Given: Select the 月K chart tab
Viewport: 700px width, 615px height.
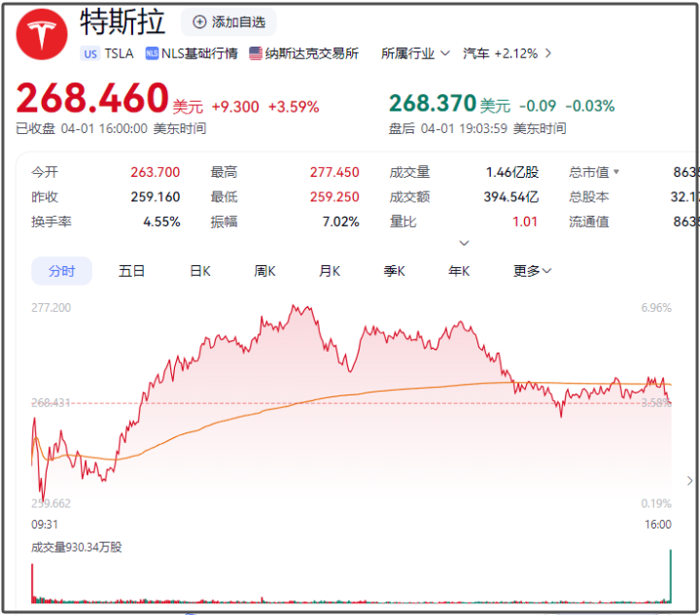Looking at the screenshot, I should 330,271.
